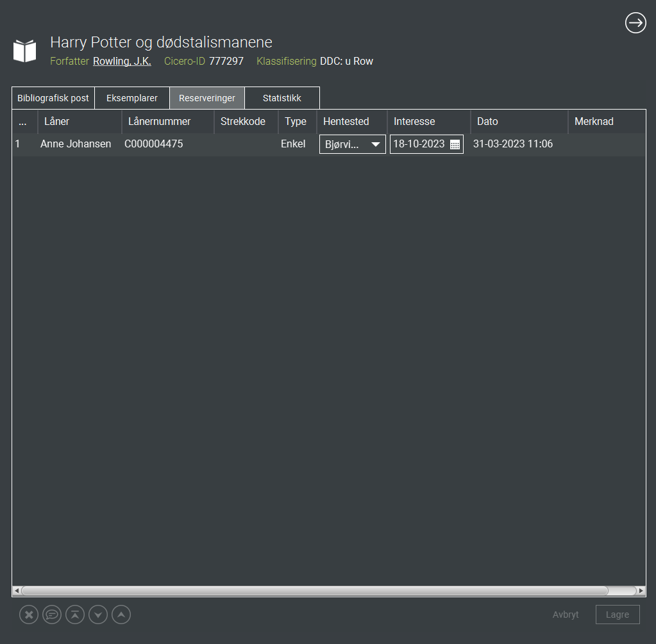Select the Reserveringer tab
Viewport: 656px width, 644px height.
coord(207,98)
